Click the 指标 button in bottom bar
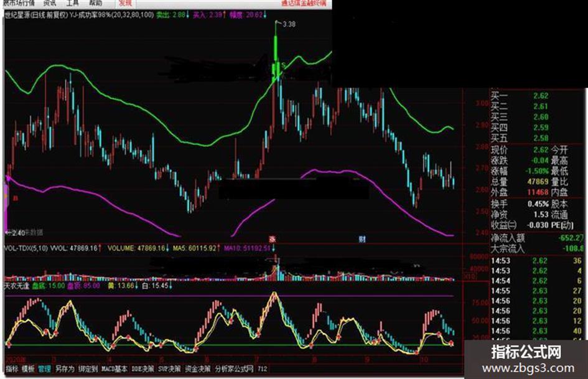The width and height of the screenshot is (588, 379). pyautogui.click(x=12, y=369)
